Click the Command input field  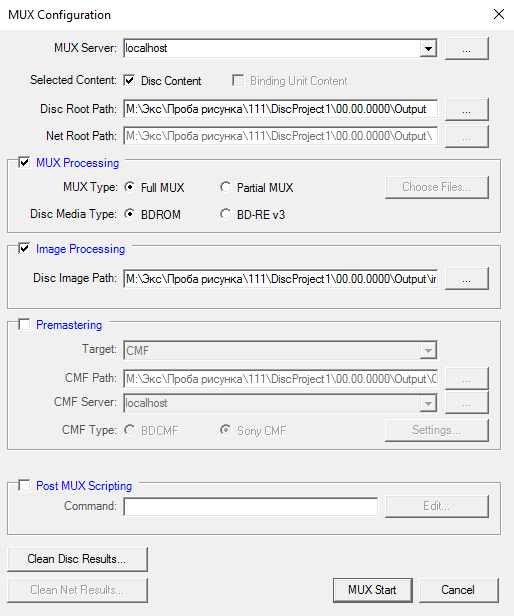pos(251,507)
